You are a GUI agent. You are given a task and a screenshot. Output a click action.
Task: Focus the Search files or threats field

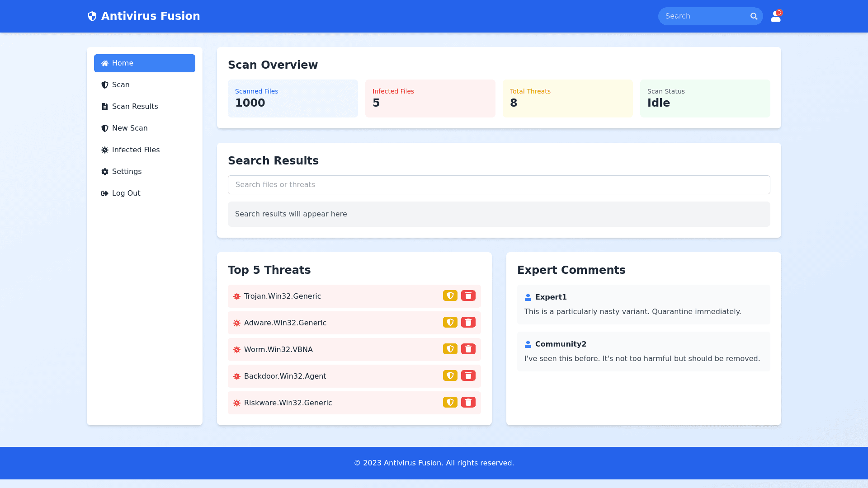point(499,185)
